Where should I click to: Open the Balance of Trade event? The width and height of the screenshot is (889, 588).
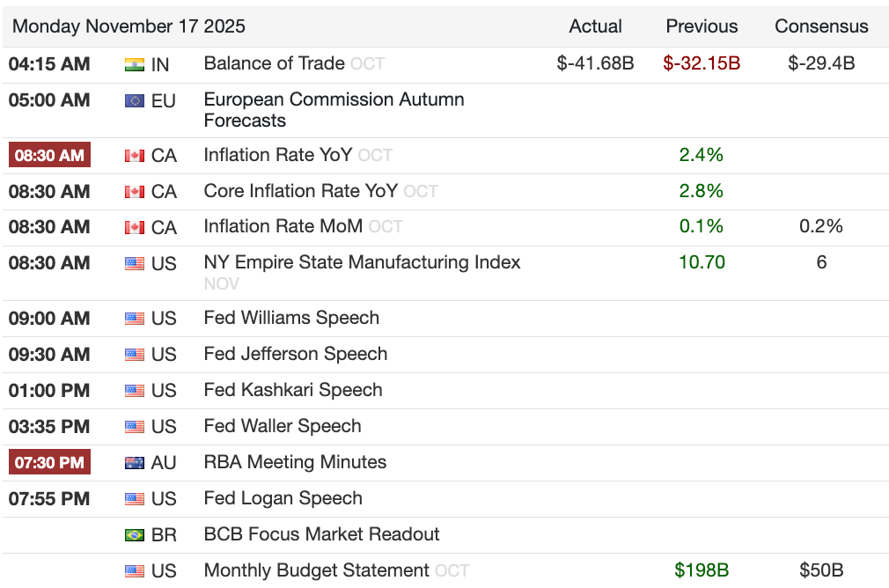click(x=274, y=63)
